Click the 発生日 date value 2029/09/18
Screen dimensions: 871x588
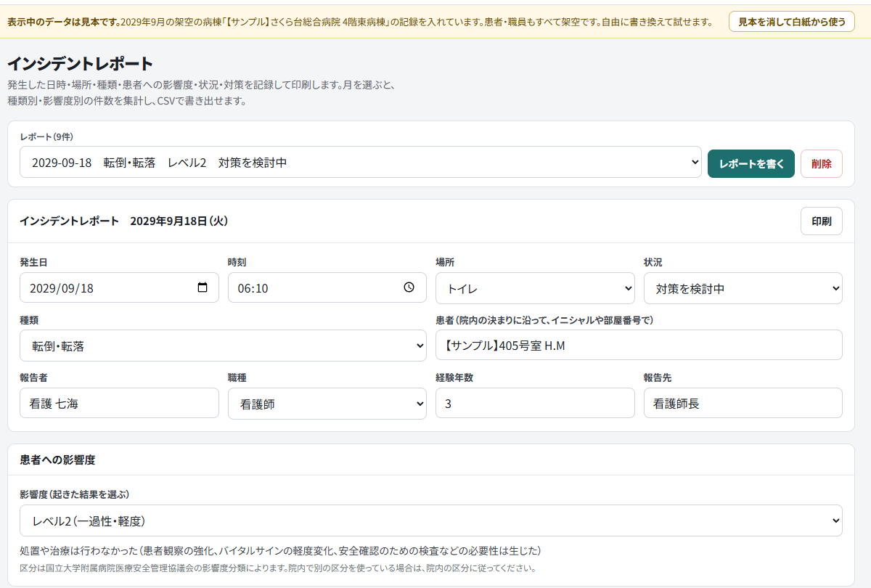[x=62, y=288]
